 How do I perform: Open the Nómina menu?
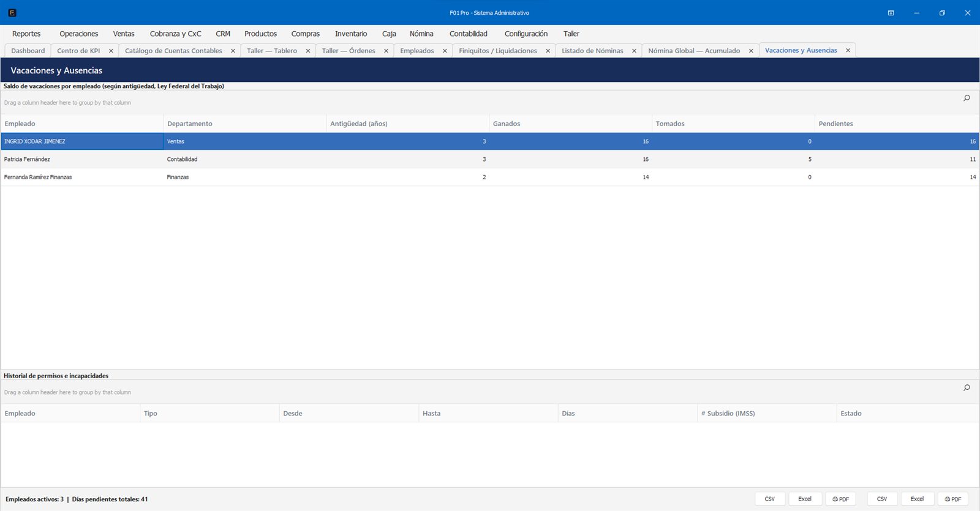[x=421, y=34]
